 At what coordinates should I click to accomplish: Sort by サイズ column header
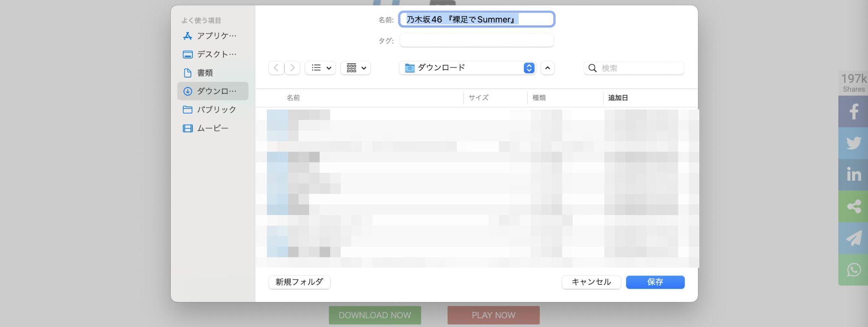(479, 98)
